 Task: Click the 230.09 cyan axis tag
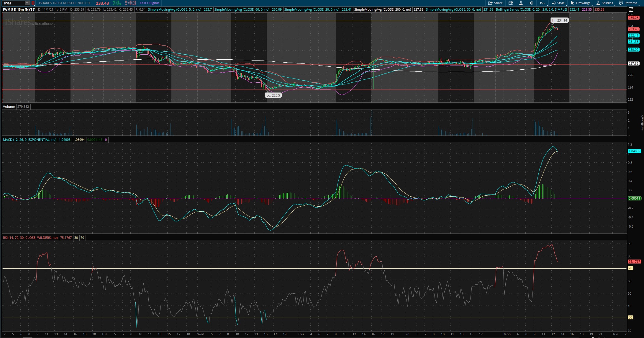633,50
